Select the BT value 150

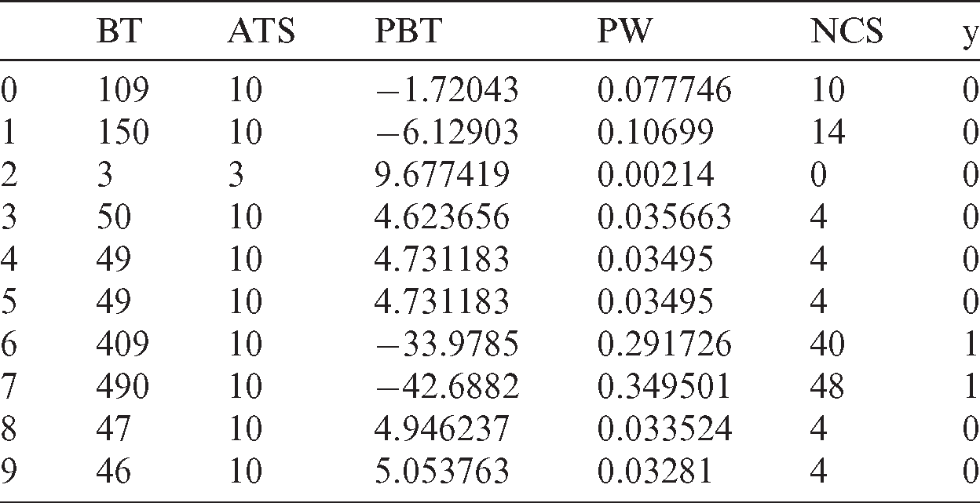121,133
